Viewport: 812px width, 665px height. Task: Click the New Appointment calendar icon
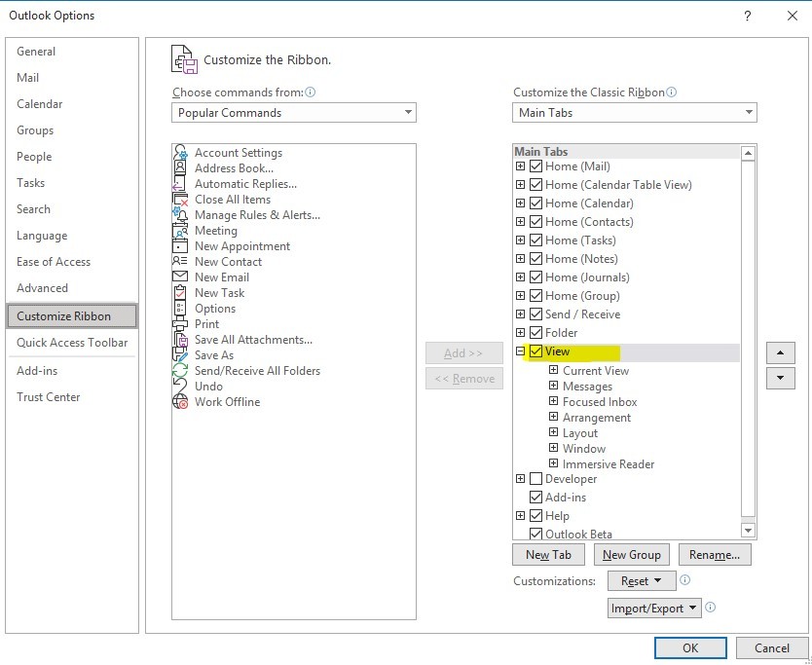[180, 246]
